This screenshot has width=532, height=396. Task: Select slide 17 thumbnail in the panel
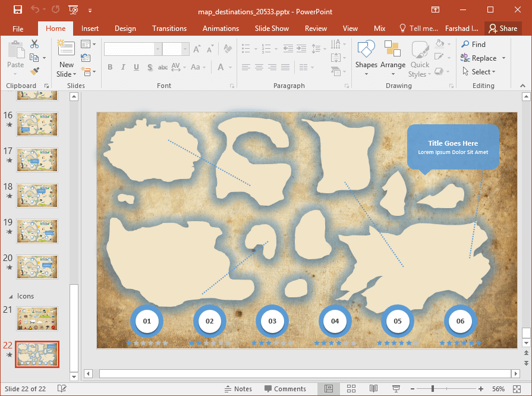coord(37,160)
